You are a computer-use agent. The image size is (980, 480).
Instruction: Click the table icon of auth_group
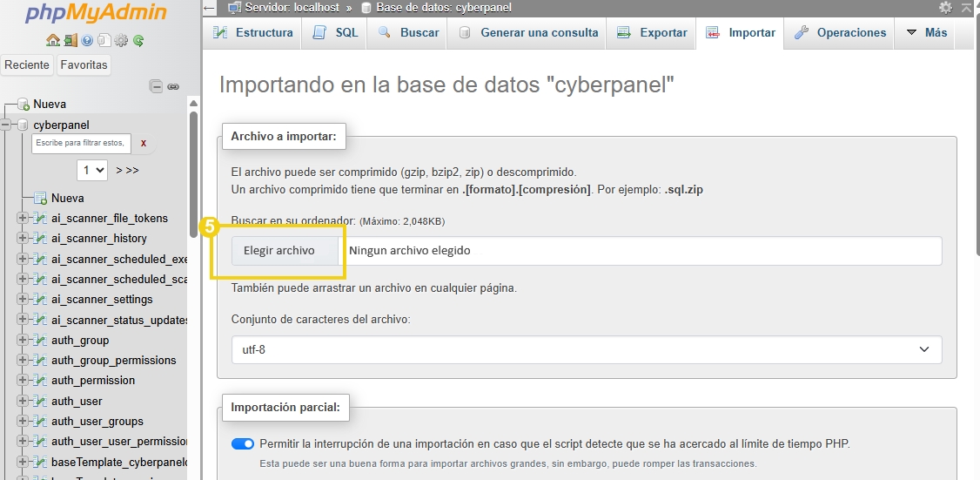click(41, 341)
